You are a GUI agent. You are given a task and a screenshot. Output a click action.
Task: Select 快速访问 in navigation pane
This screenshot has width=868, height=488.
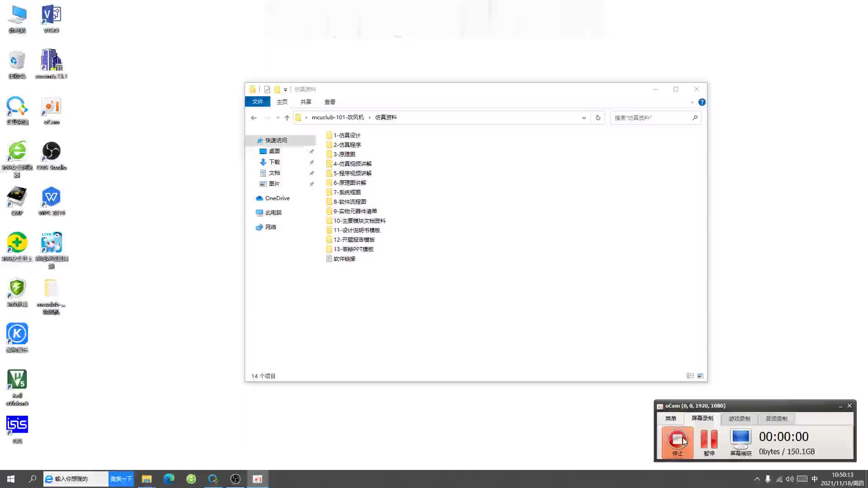[x=280, y=141]
